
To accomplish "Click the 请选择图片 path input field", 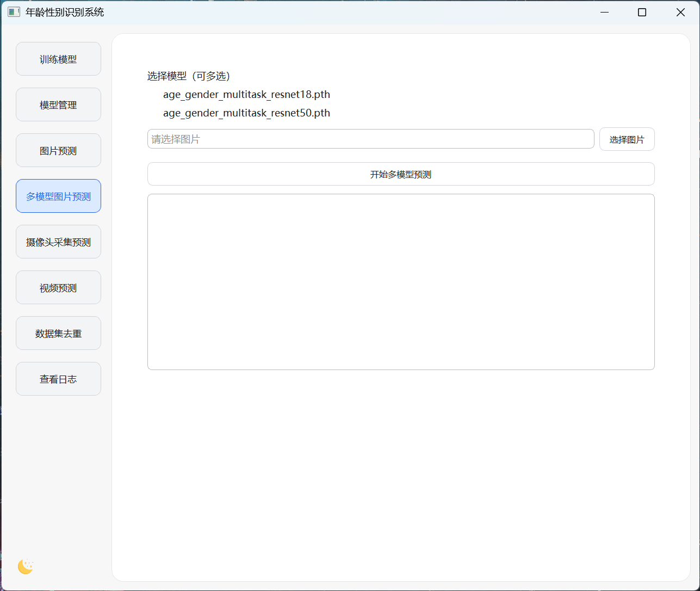I will 370,139.
